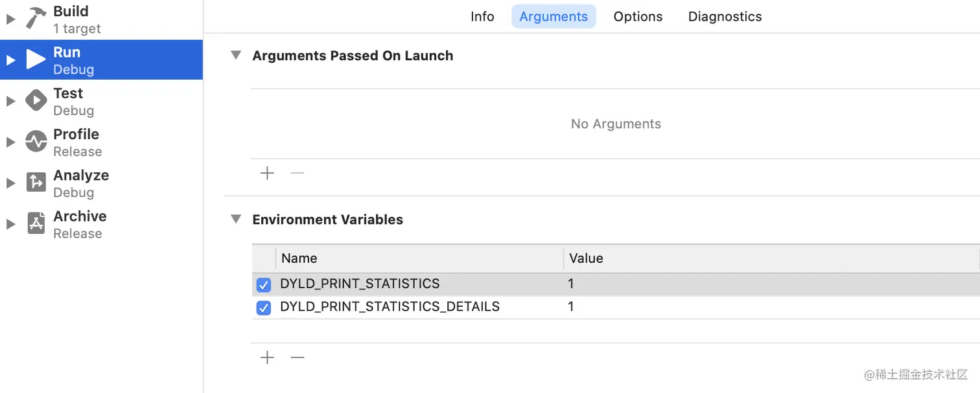Expand the Archive action disclosure triangle
Image resolution: width=980 pixels, height=393 pixels.
(x=10, y=224)
